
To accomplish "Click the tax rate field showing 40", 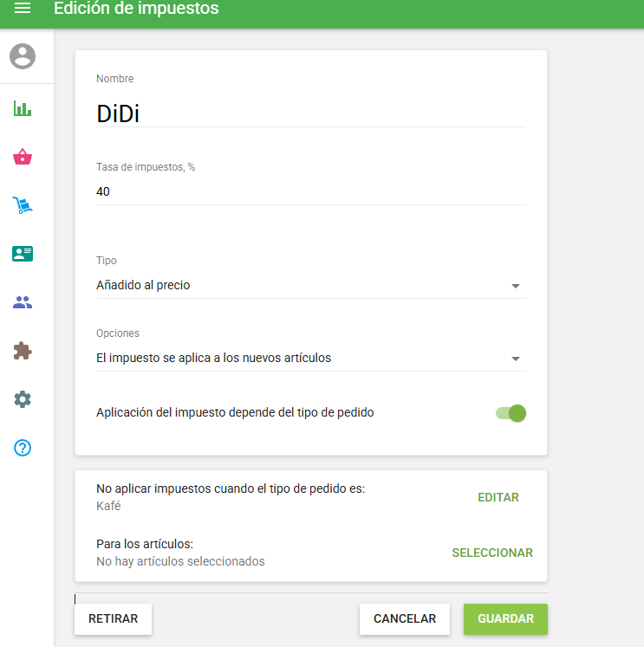I will 311,192.
